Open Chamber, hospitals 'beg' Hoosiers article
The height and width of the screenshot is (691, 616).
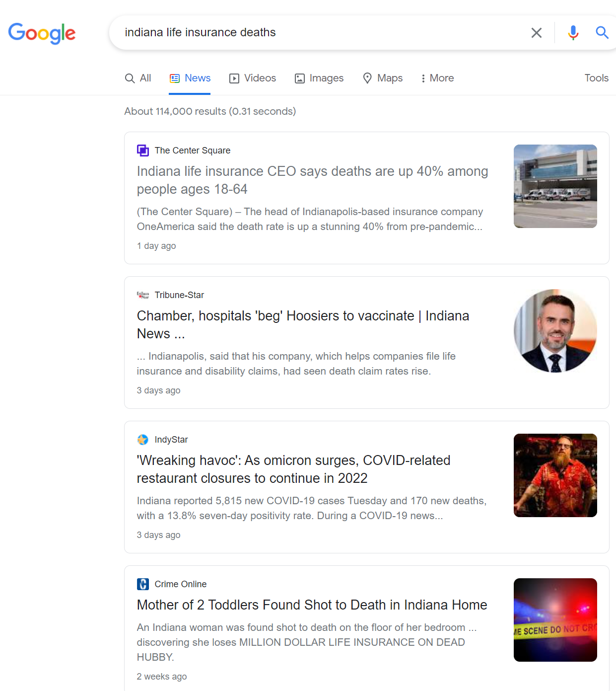pos(303,324)
